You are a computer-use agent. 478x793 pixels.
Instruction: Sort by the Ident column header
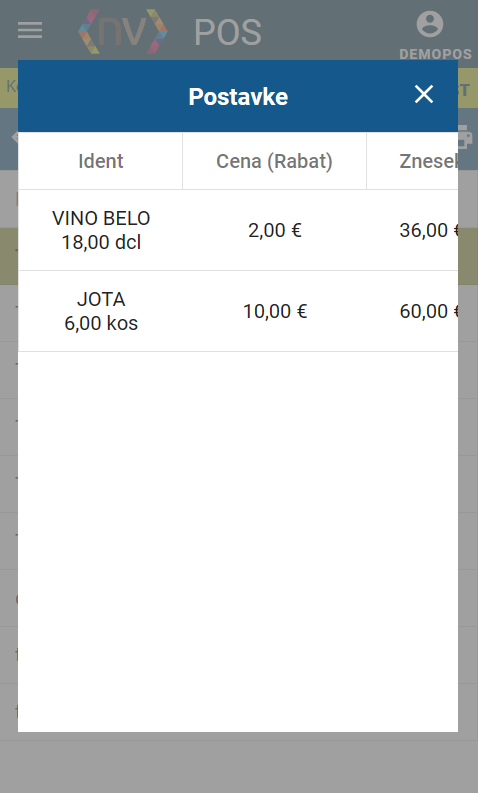pos(101,161)
